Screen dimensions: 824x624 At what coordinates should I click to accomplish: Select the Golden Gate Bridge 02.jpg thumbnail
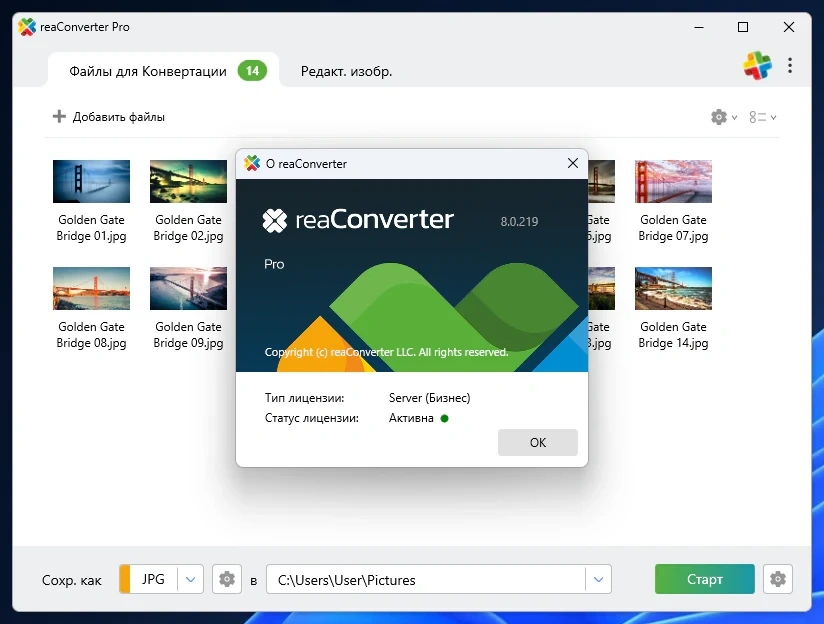(x=188, y=181)
